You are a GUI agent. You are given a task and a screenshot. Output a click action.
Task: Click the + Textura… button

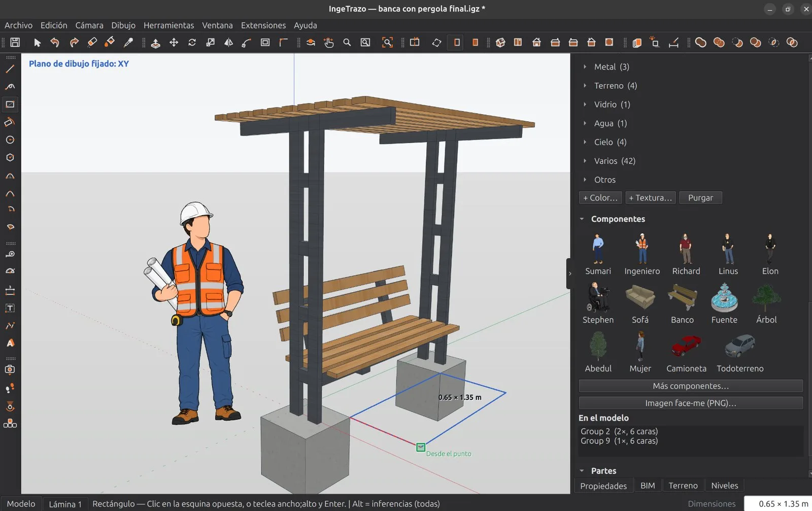tap(651, 198)
